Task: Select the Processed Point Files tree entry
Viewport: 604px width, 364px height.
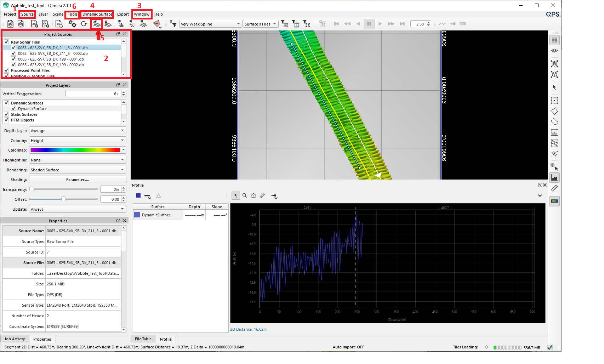Action: point(30,70)
